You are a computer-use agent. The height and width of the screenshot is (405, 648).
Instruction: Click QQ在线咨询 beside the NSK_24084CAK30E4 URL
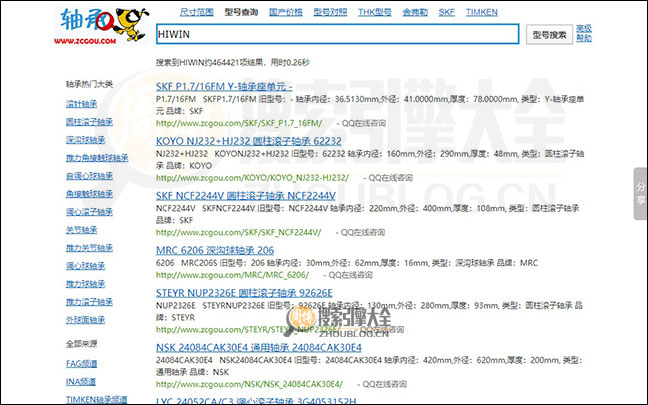384,384
